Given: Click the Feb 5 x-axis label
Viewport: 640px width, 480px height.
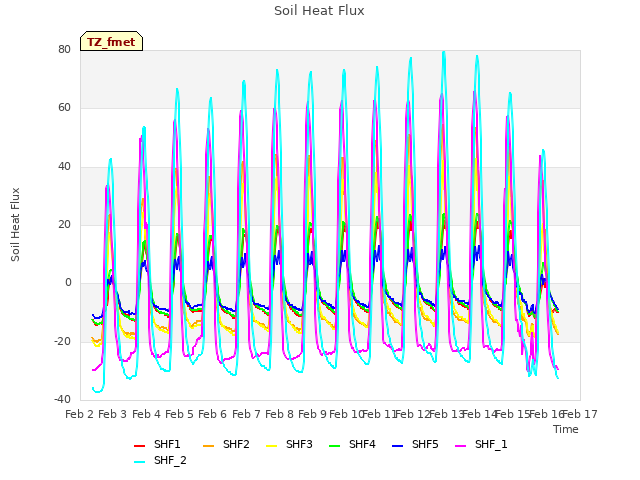Looking at the screenshot, I should 179,414.
